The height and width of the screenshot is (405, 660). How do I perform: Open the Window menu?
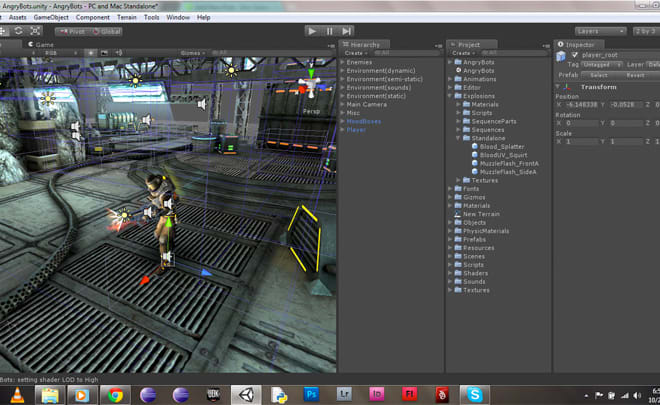tap(178, 17)
